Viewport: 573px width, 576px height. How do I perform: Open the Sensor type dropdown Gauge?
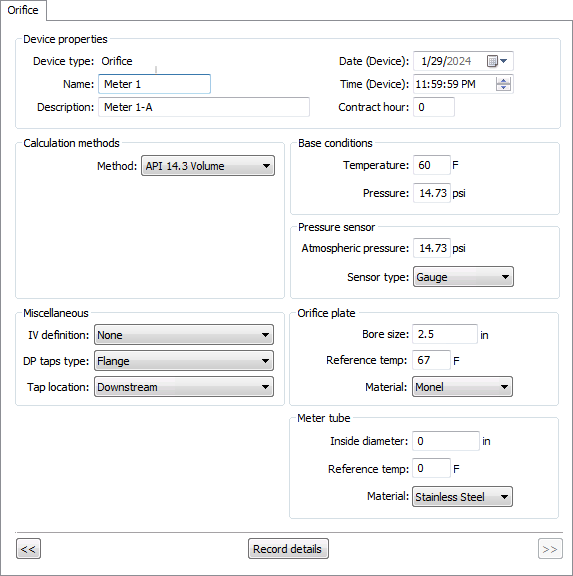click(463, 277)
